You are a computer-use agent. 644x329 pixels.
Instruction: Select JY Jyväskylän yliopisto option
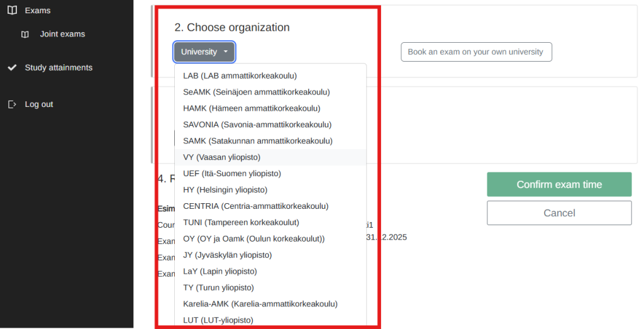click(227, 255)
